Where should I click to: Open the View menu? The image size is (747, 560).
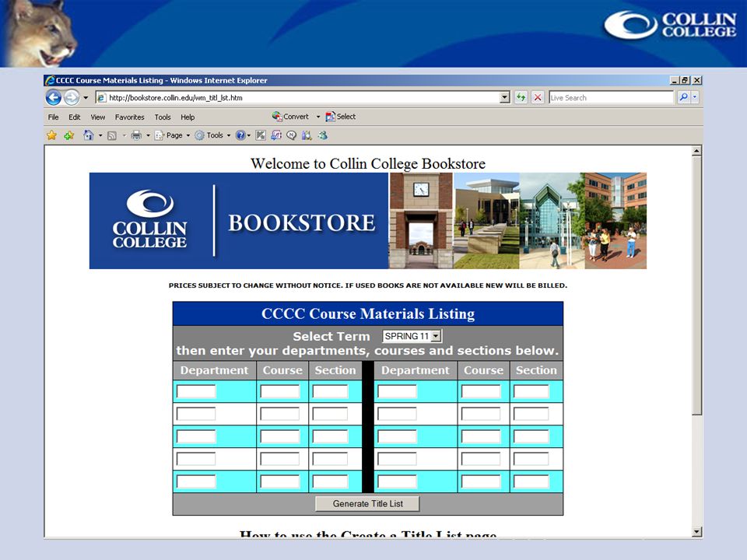pyautogui.click(x=98, y=117)
